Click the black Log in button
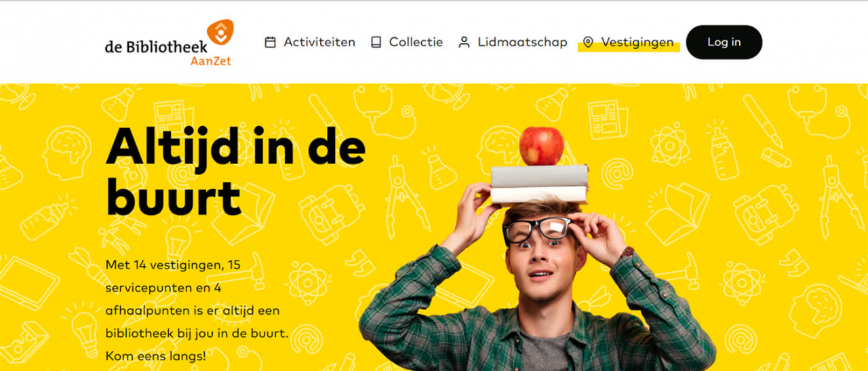 pos(724,42)
